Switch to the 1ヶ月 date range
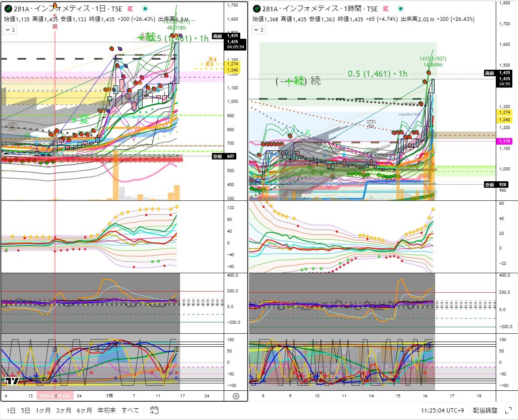This screenshot has width=518, height=420. point(43,410)
